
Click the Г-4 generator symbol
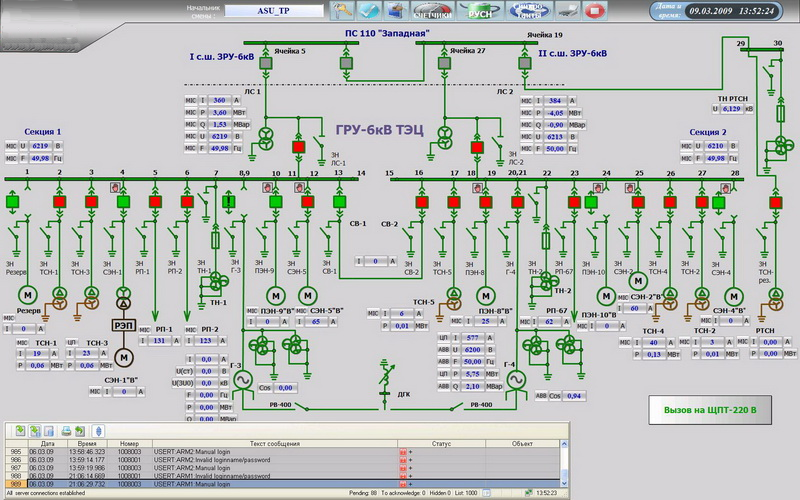coord(516,380)
